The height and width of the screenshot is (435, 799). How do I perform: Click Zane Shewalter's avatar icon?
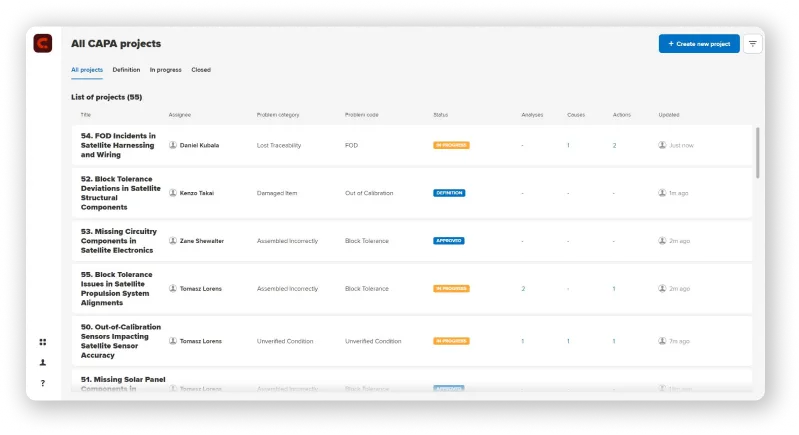click(x=173, y=241)
